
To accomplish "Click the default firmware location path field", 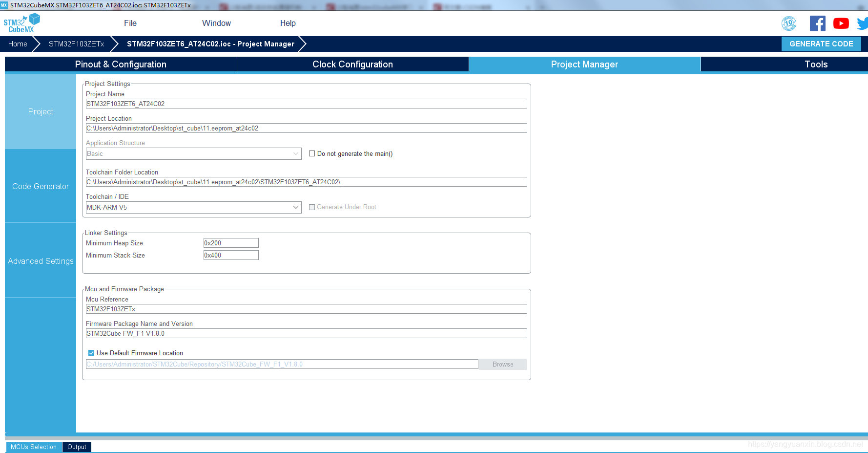I will pos(282,364).
